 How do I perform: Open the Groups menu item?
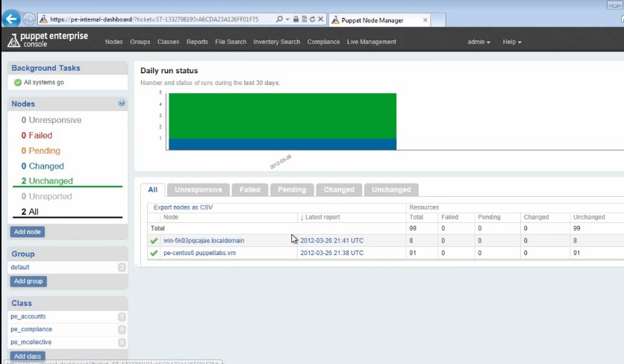coord(140,42)
